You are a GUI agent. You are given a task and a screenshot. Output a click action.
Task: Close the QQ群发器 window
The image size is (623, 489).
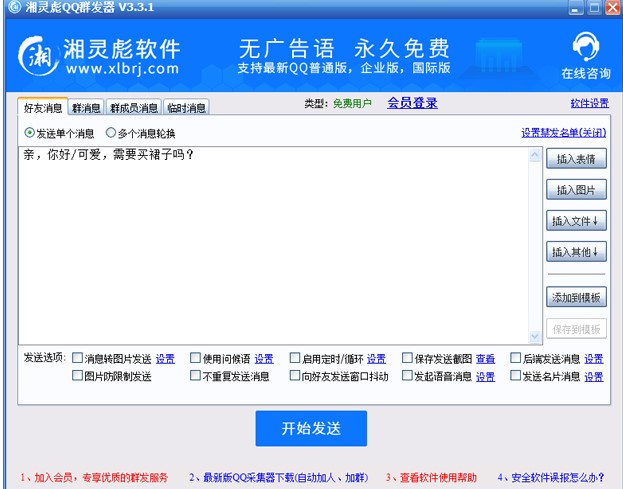tap(613, 7)
